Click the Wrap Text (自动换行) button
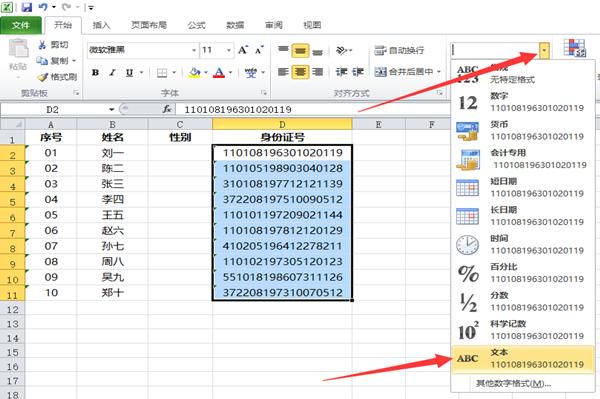The width and height of the screenshot is (600, 399). coord(399,50)
